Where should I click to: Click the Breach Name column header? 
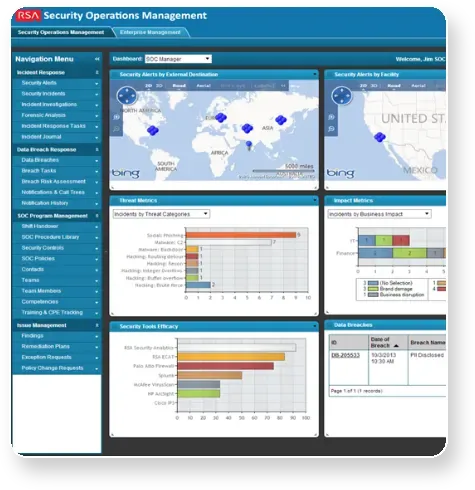pyautogui.click(x=427, y=343)
